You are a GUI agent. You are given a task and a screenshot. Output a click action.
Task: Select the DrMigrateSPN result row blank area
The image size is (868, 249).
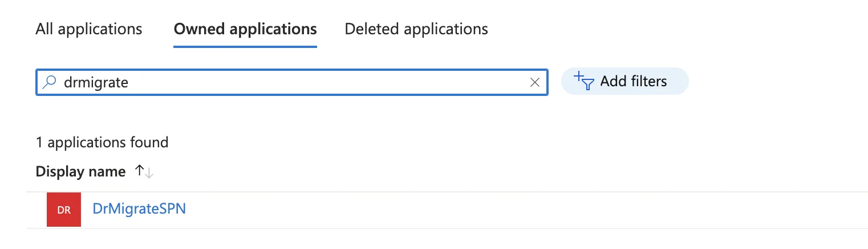(x=513, y=210)
